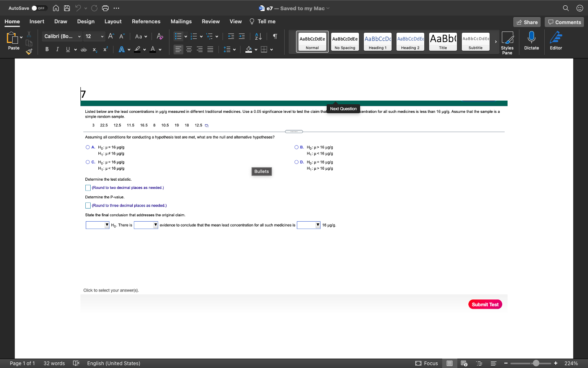This screenshot has width=588, height=368.
Task: Click the smiley feedback icon
Action: [580, 8]
